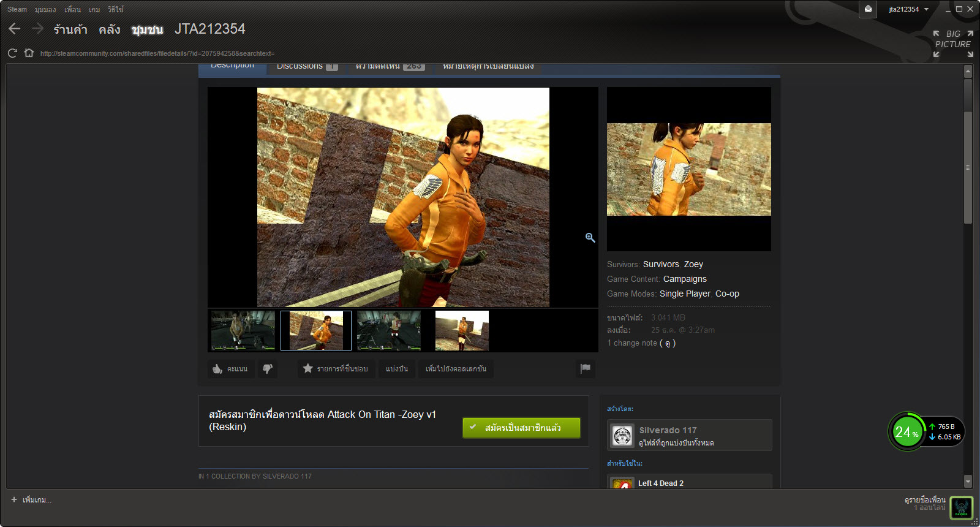The width and height of the screenshot is (980, 527).
Task: Add item to รายการที่ชื่นชอบ (favorites)
Action: pyautogui.click(x=335, y=369)
